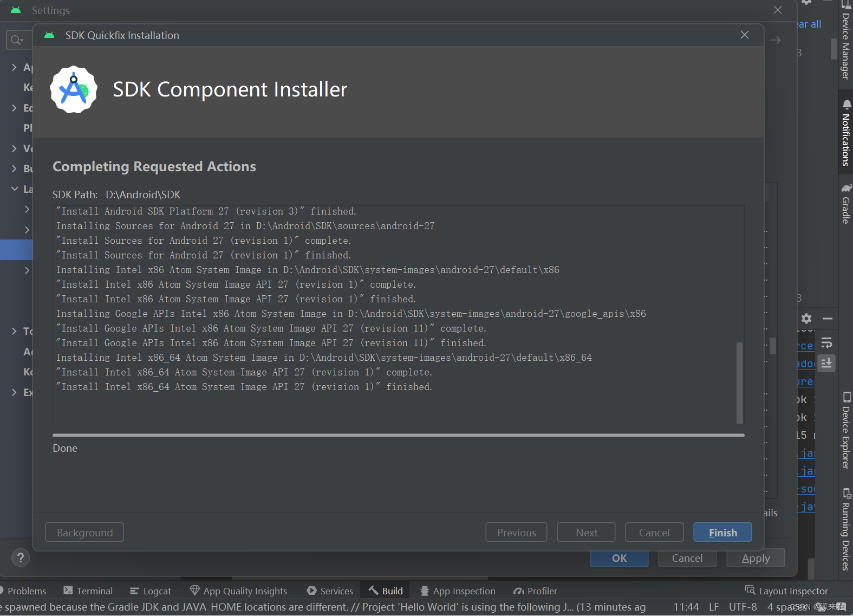Click the Terminal icon in bottom bar
This screenshot has width=853, height=616.
68,591
